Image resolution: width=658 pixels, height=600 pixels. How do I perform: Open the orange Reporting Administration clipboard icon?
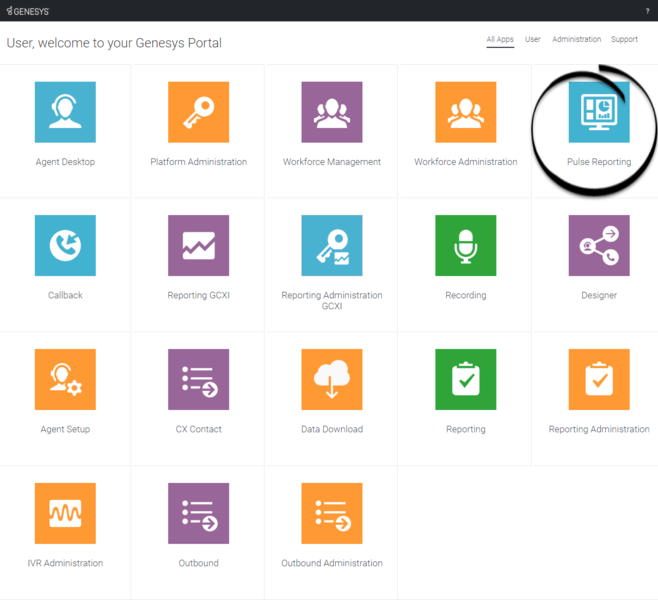(x=599, y=379)
